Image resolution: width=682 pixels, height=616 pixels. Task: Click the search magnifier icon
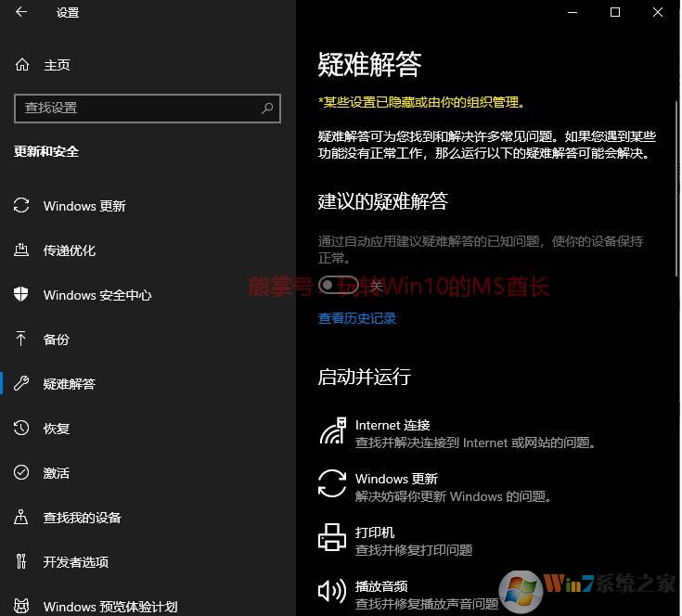(267, 108)
